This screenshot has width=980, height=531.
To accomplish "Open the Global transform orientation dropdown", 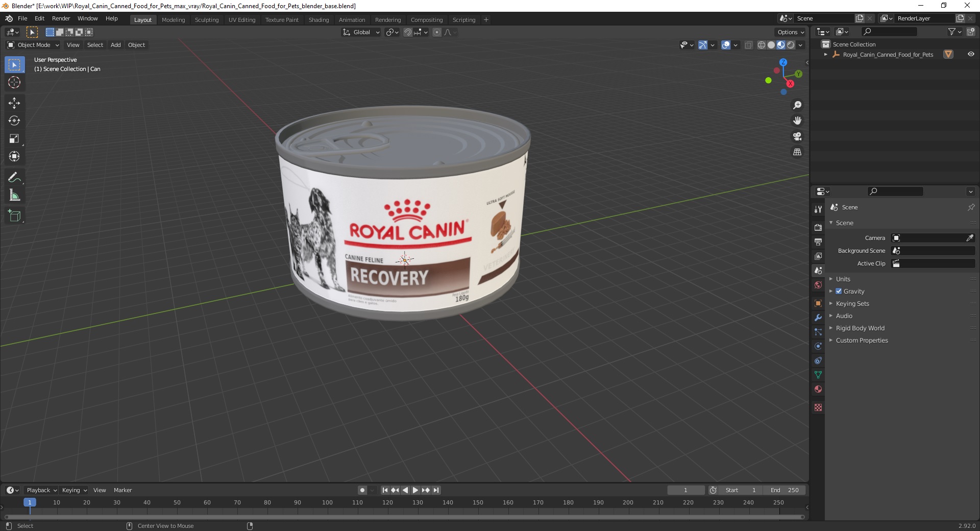I will point(361,32).
